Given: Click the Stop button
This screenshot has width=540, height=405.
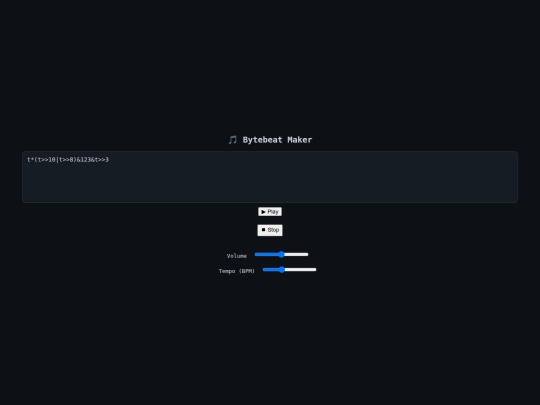Looking at the screenshot, I should click(270, 230).
